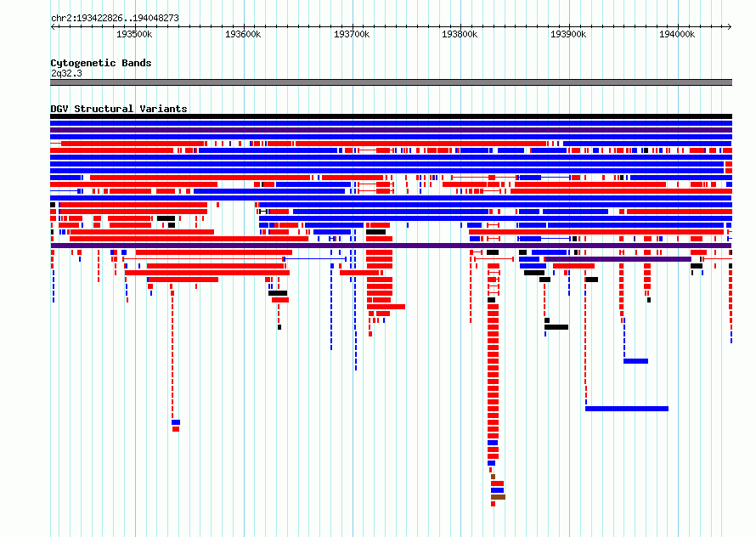Select the black bar above the red bar near 193600k
This screenshot has width=756, height=537.
point(278,293)
